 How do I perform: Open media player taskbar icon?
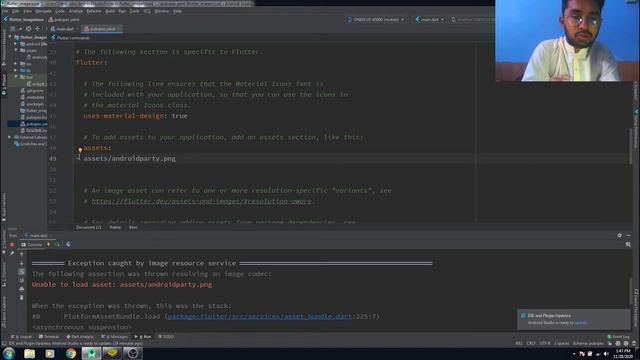50,353
